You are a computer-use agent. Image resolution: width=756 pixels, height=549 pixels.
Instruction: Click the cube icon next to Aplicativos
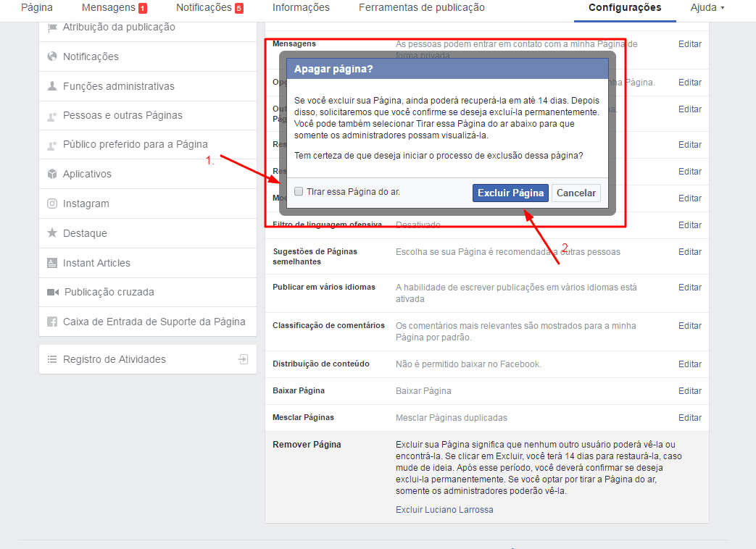click(x=52, y=174)
